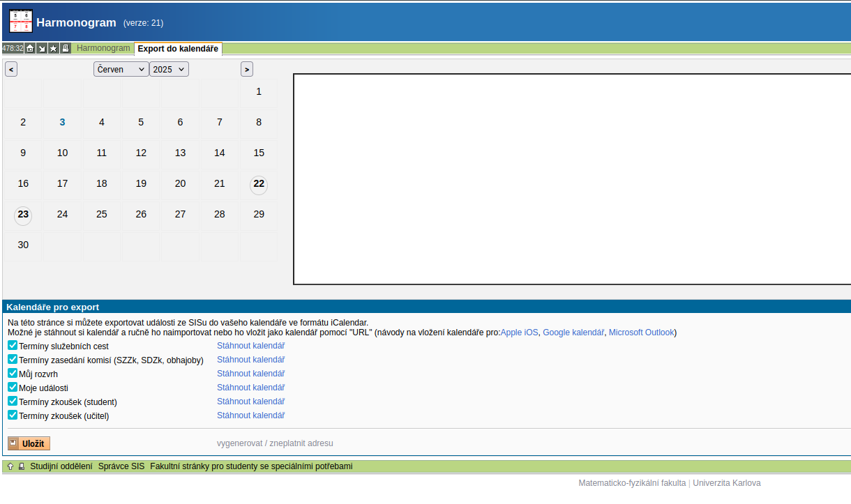Click the home icon in the toolbar

pyautogui.click(x=30, y=49)
